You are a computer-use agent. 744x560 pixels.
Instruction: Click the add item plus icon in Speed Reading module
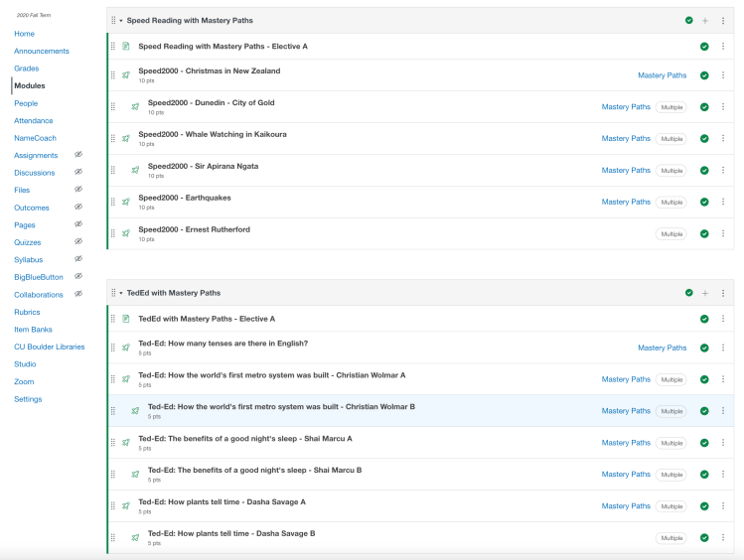click(705, 20)
